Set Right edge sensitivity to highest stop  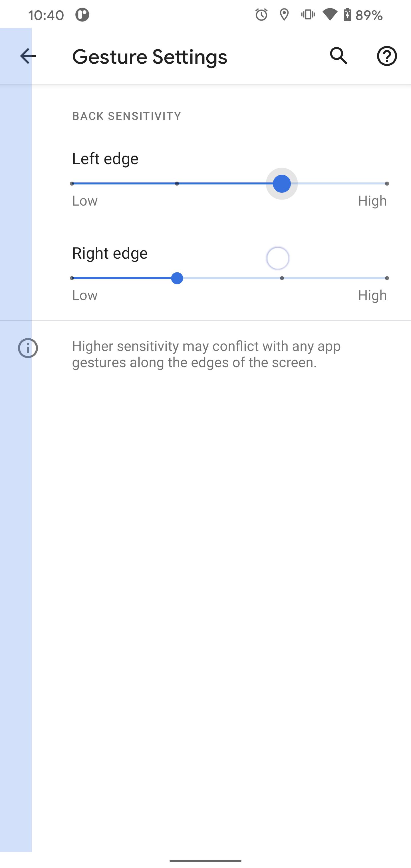tap(387, 278)
